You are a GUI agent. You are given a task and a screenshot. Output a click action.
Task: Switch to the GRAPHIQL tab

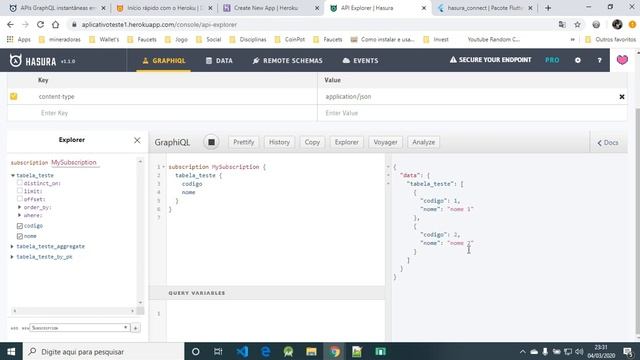coord(164,60)
